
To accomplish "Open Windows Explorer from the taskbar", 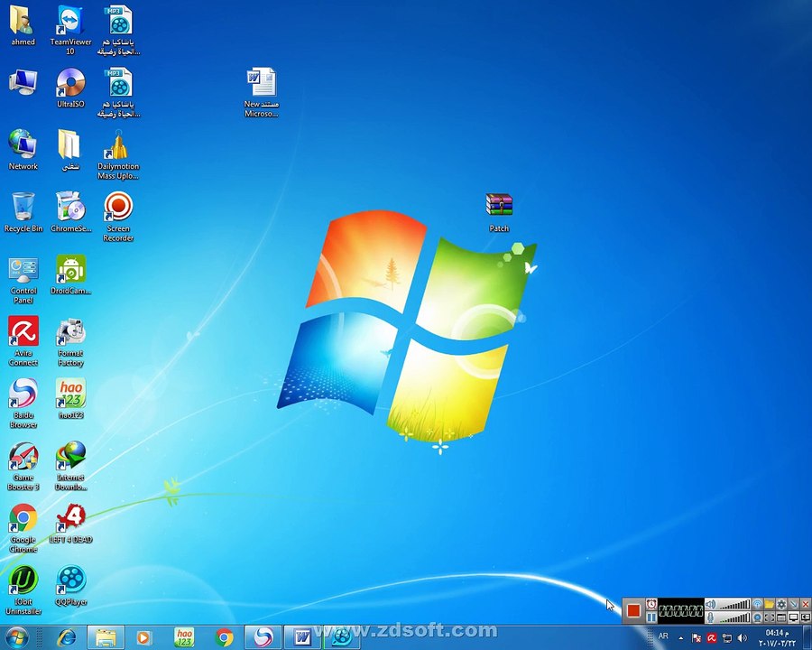I will coord(106,637).
